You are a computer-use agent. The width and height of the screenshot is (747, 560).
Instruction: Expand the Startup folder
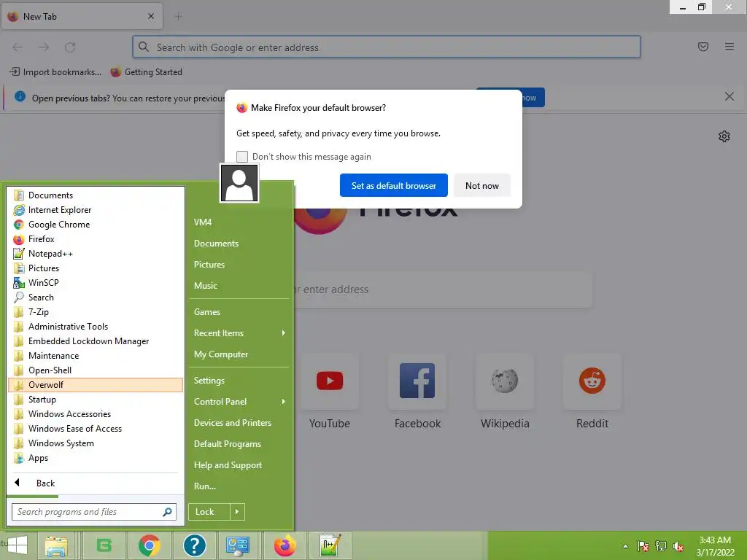(x=96, y=400)
